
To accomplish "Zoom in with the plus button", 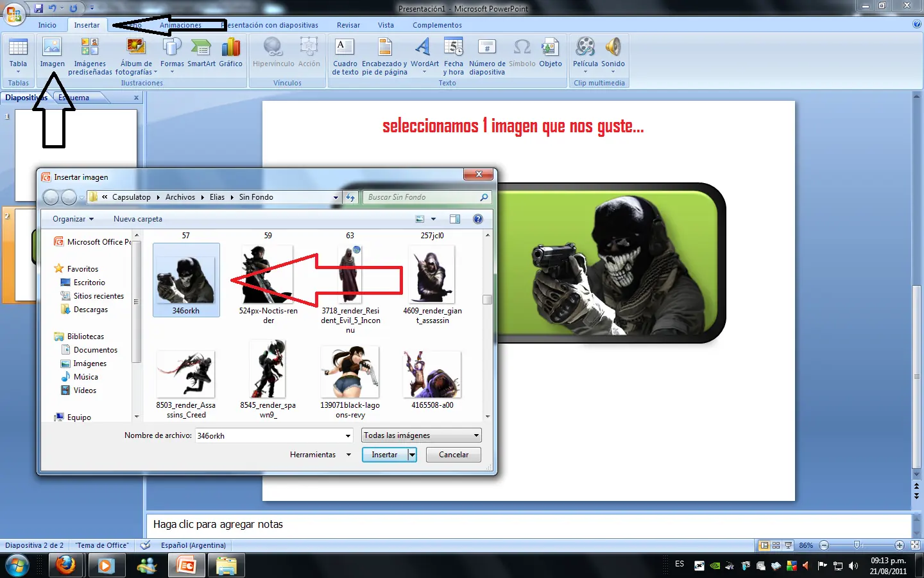I will tap(900, 545).
